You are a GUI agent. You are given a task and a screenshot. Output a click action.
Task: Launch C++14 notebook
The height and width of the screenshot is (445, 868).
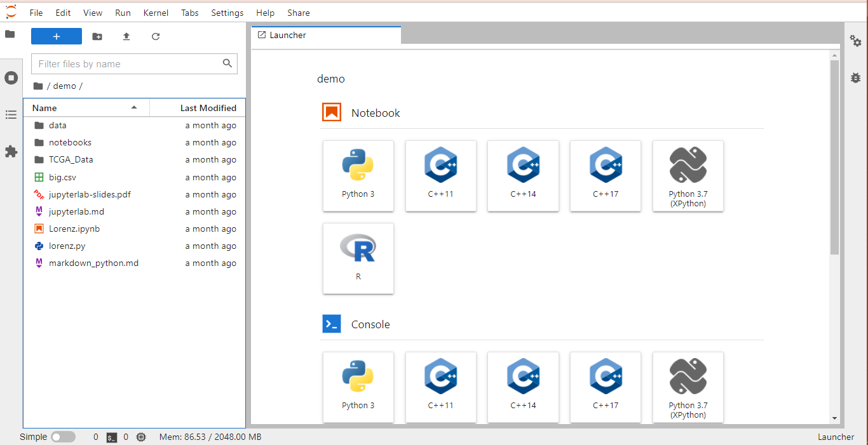point(523,176)
